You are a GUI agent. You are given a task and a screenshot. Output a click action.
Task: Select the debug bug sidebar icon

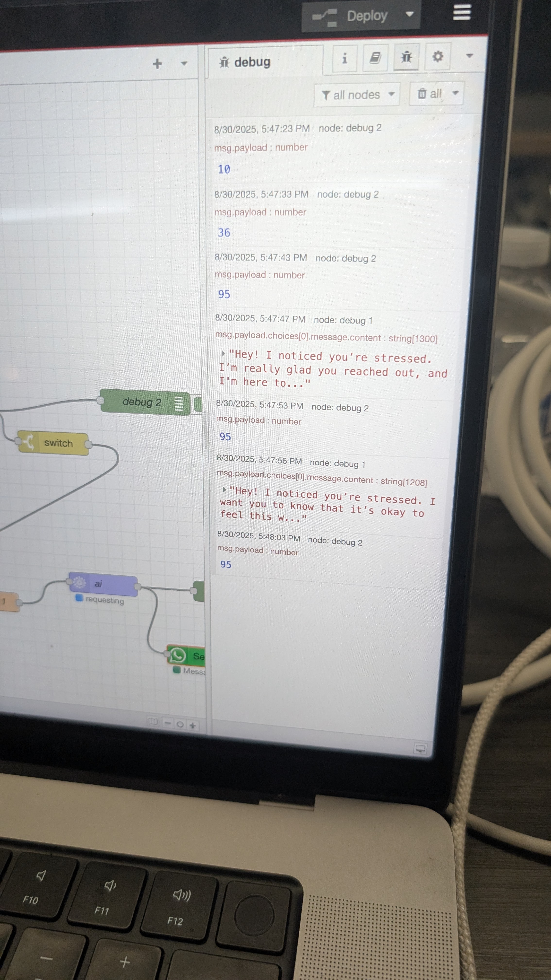(x=406, y=57)
